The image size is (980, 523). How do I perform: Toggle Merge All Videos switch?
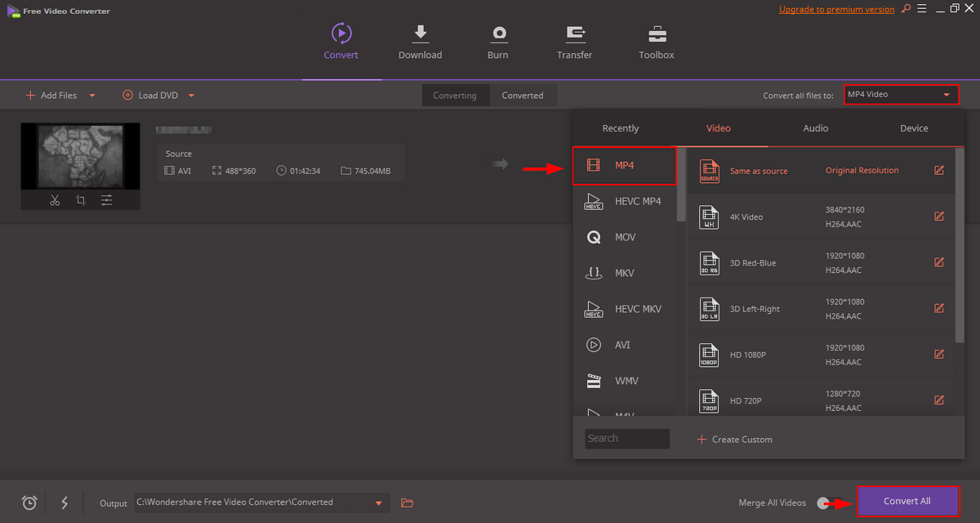(x=824, y=503)
